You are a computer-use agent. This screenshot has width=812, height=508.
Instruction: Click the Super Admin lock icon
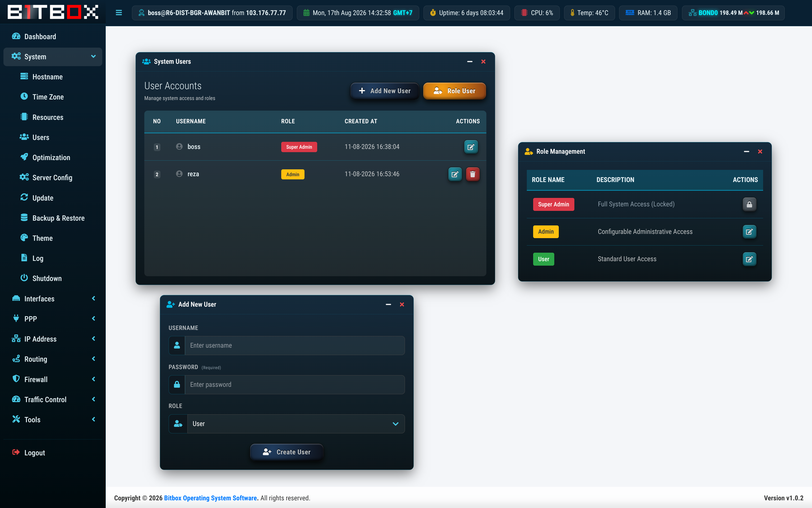click(x=749, y=204)
